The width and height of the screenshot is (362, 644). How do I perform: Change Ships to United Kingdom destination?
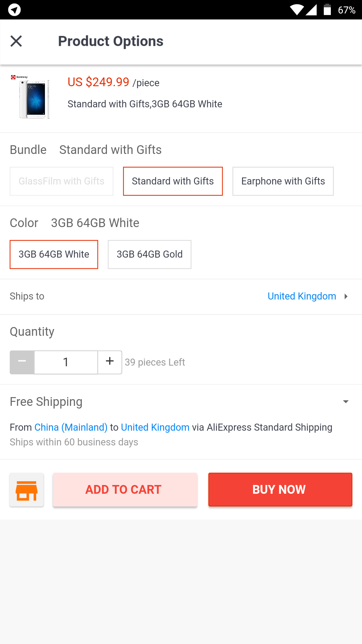coord(302,297)
